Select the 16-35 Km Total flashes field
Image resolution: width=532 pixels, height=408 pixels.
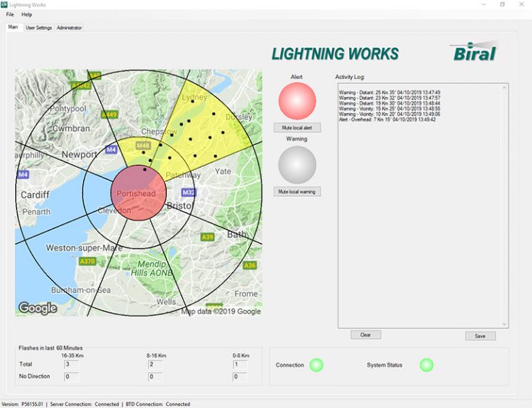(71, 364)
